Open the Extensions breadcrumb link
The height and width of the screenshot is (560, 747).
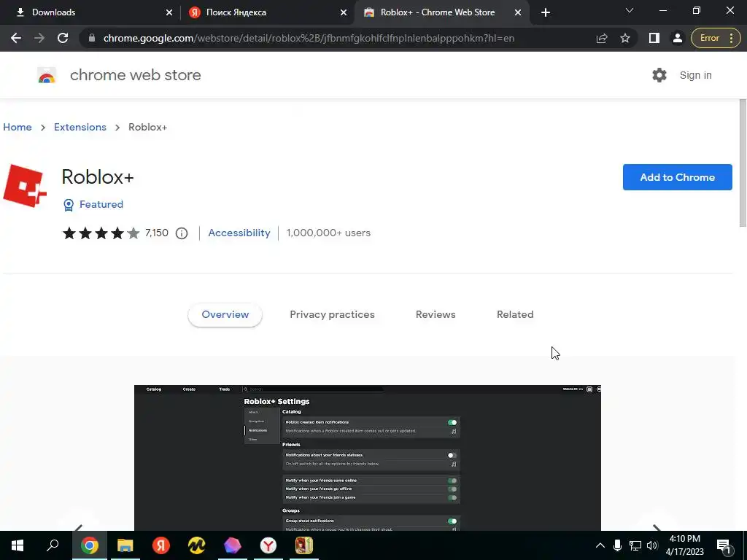coord(80,127)
